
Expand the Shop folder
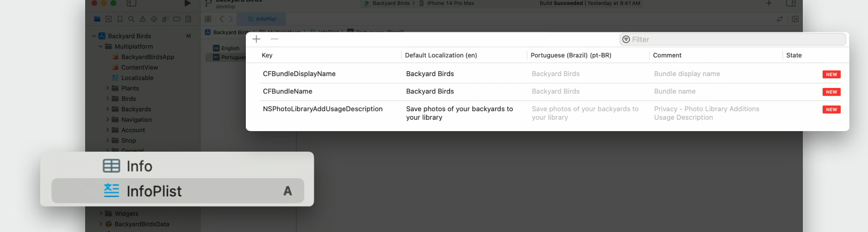tap(107, 140)
